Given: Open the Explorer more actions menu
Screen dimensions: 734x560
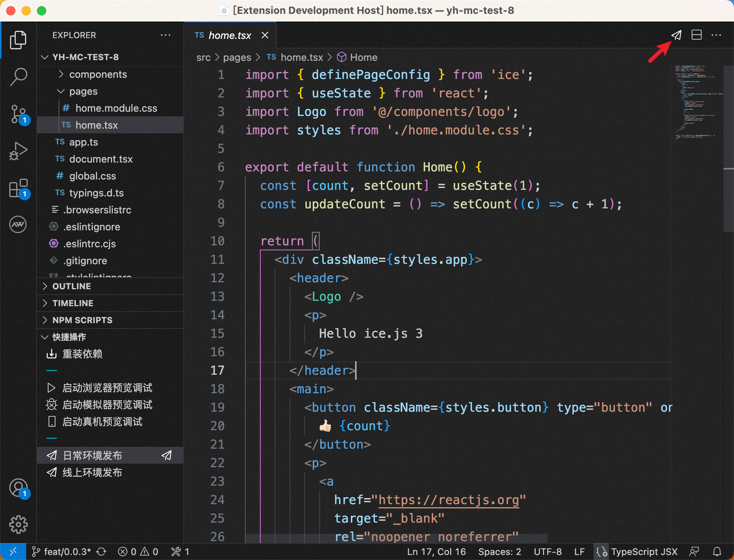Looking at the screenshot, I should 166,35.
